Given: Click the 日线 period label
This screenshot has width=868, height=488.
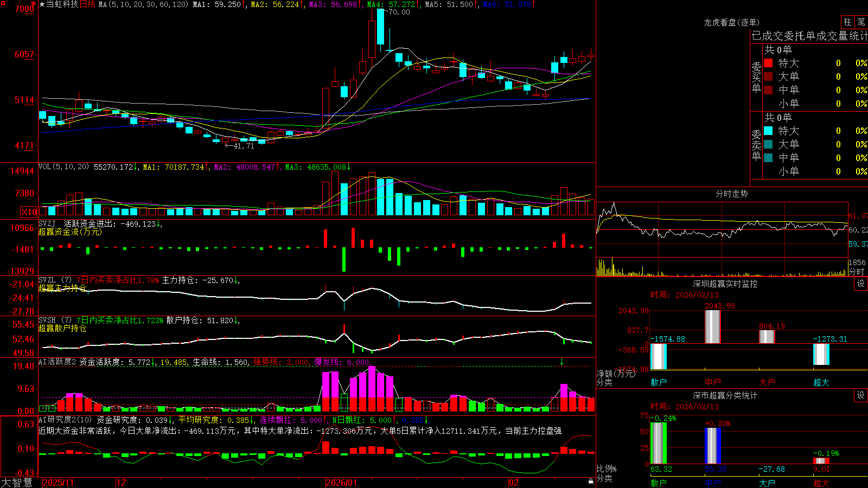Looking at the screenshot, I should tap(87, 4).
